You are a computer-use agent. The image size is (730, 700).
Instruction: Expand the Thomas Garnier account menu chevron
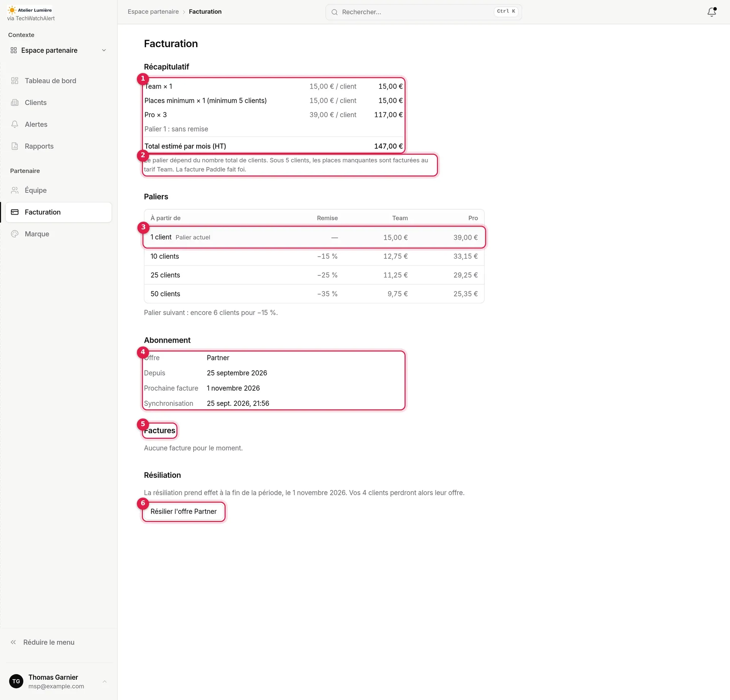105,681
